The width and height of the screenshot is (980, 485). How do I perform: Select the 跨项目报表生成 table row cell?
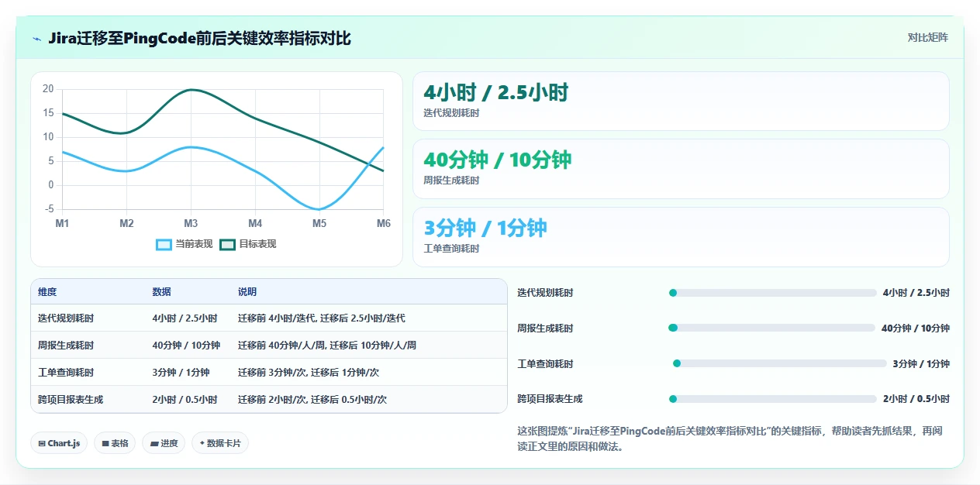pos(71,400)
